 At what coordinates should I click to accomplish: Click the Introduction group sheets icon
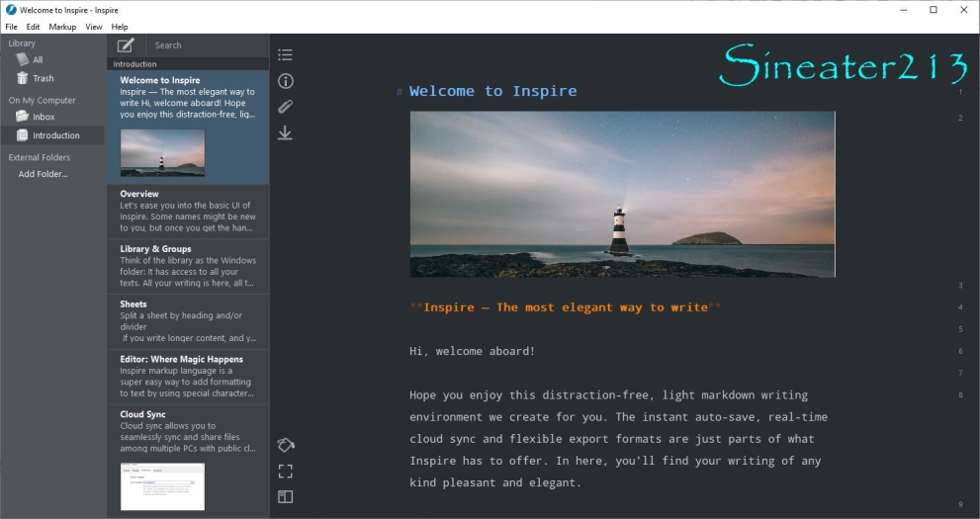[x=23, y=134]
